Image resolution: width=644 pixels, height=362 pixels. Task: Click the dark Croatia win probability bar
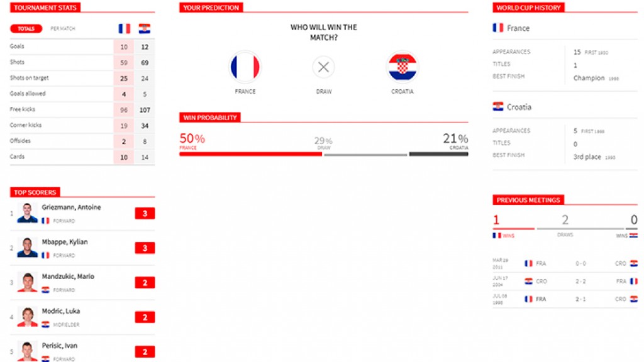(438, 154)
